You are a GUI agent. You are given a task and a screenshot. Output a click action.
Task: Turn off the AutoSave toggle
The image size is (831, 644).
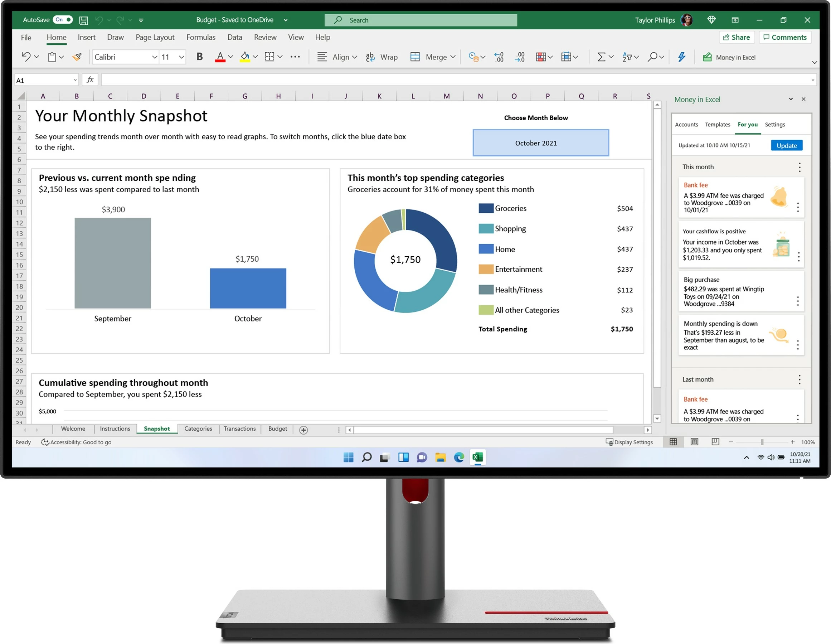tap(63, 20)
